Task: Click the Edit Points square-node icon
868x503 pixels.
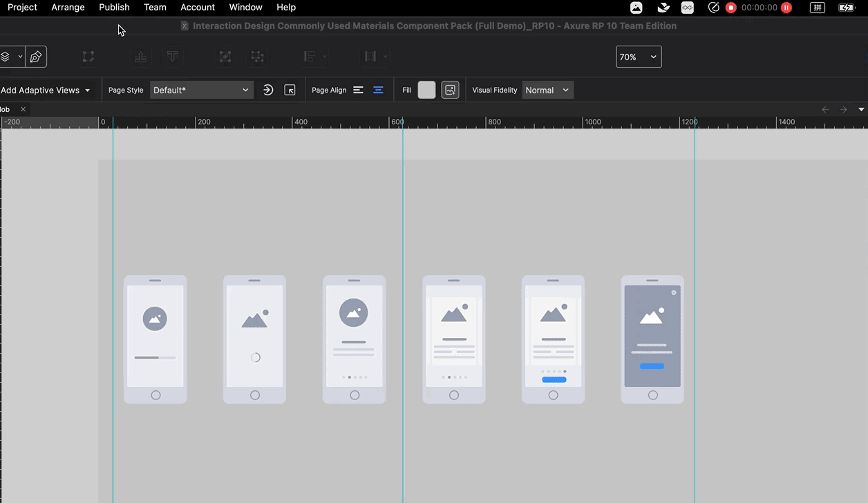Action: [x=88, y=57]
